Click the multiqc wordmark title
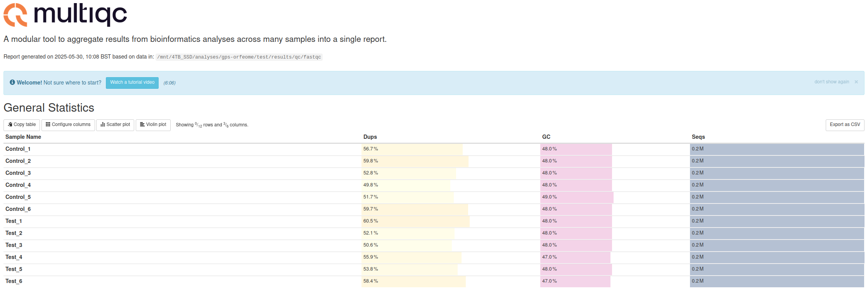This screenshot has width=868, height=290. click(x=80, y=15)
